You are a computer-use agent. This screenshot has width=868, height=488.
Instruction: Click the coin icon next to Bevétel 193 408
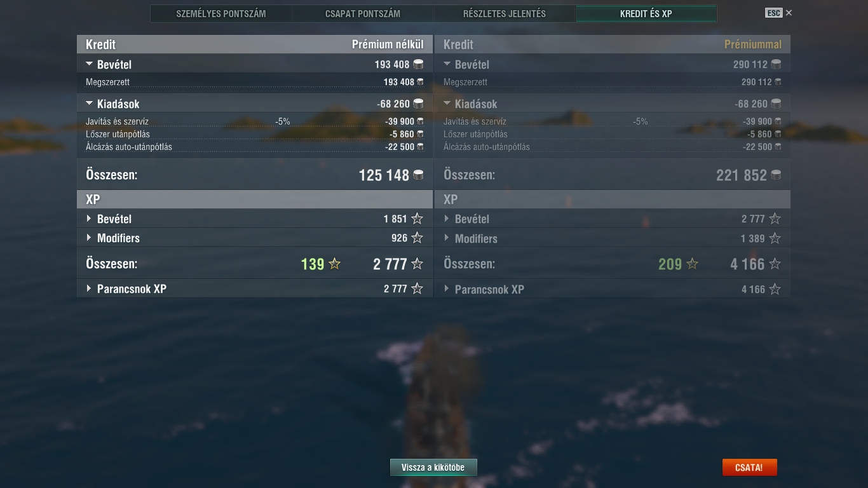(418, 64)
